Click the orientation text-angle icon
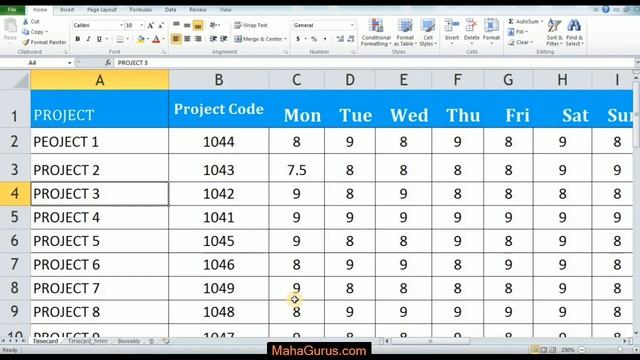Screen dimensions: 640x360 click(214, 25)
